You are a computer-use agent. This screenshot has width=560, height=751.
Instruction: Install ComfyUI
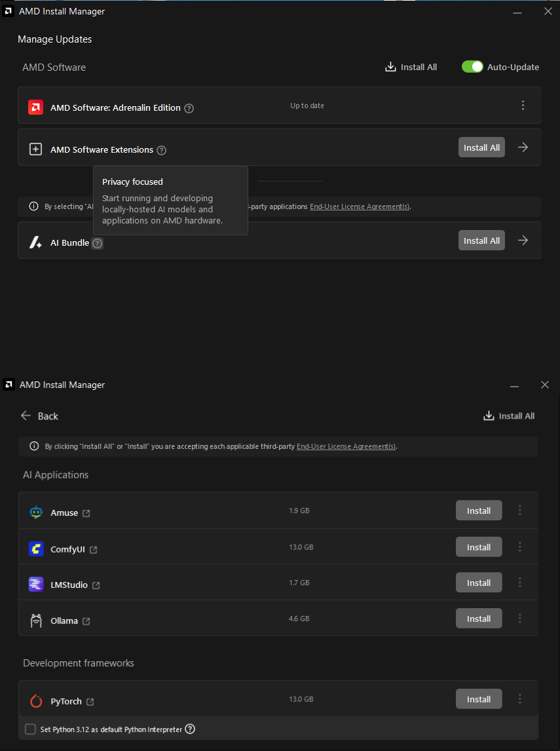479,547
